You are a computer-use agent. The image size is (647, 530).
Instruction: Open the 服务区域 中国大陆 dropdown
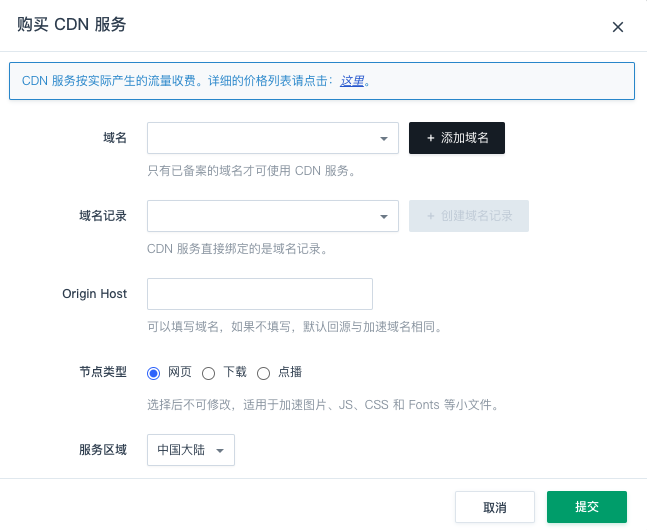pyautogui.click(x=191, y=450)
